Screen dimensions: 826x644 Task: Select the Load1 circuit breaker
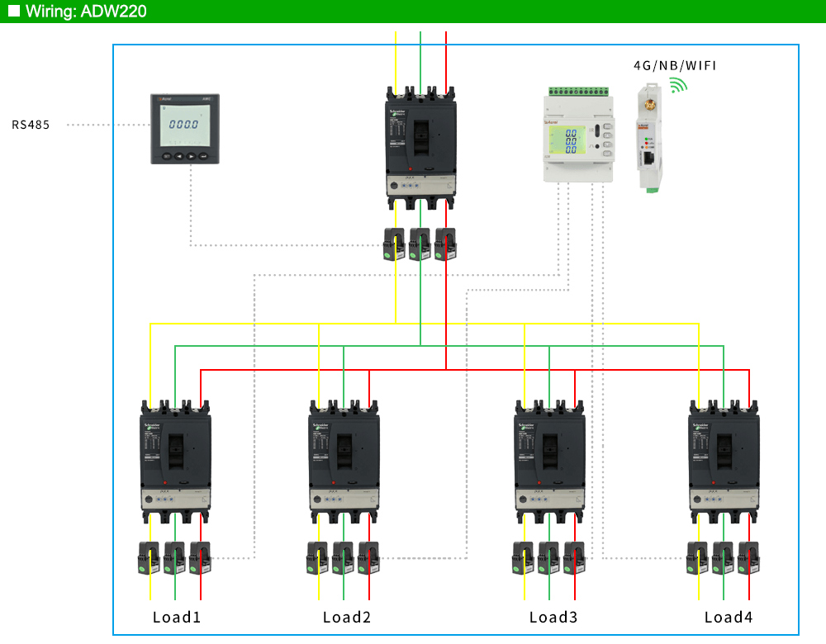click(x=175, y=462)
